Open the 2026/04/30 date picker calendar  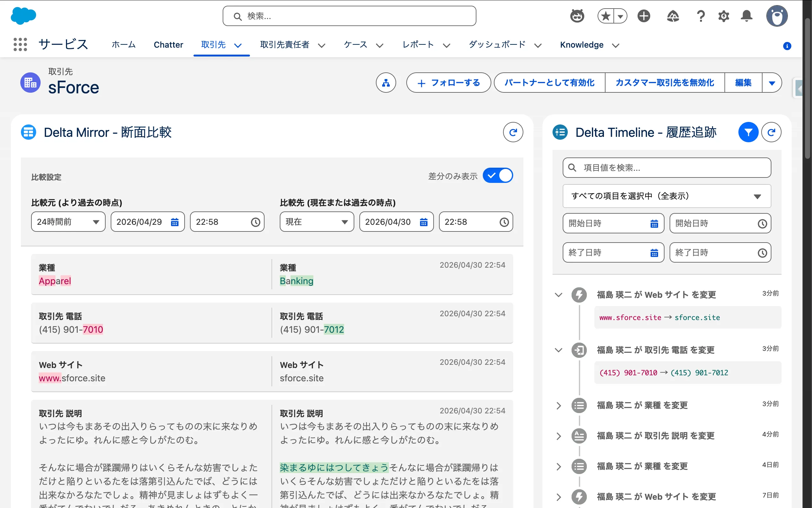(x=423, y=222)
